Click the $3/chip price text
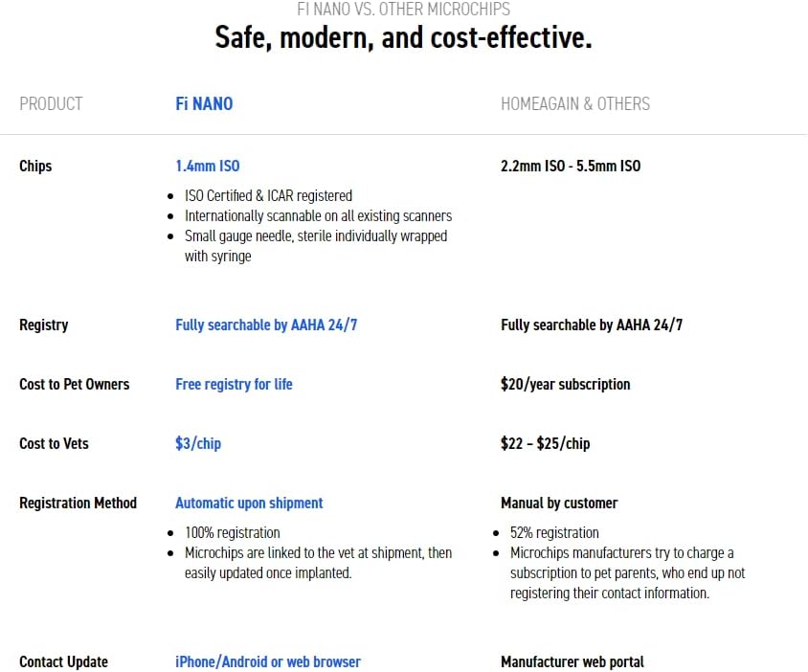 tap(198, 443)
